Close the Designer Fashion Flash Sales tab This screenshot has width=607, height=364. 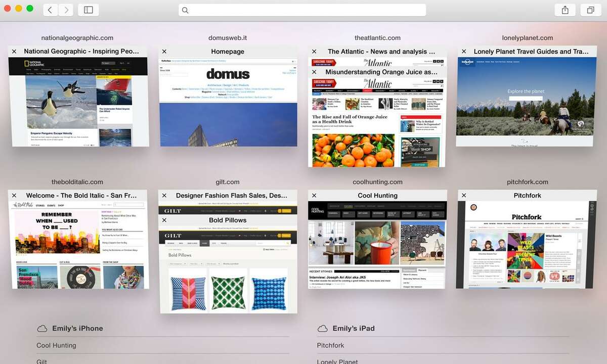click(164, 196)
